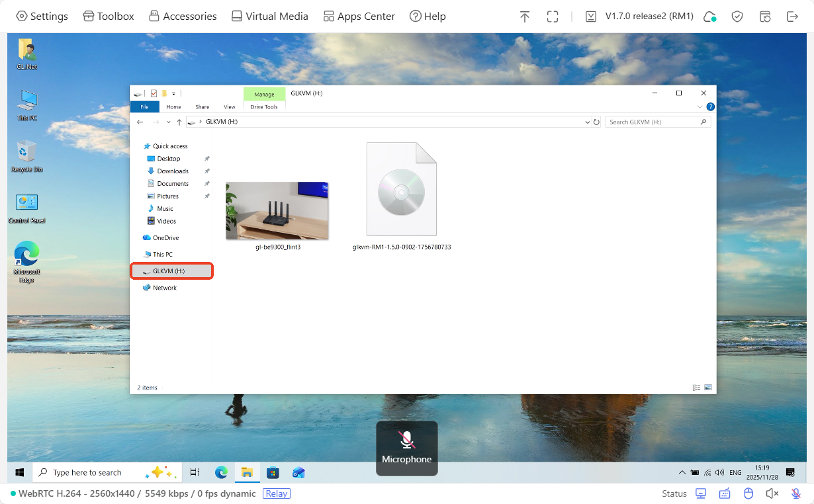
Task: Click the keyboard status icon at bottom right
Action: pyautogui.click(x=724, y=493)
